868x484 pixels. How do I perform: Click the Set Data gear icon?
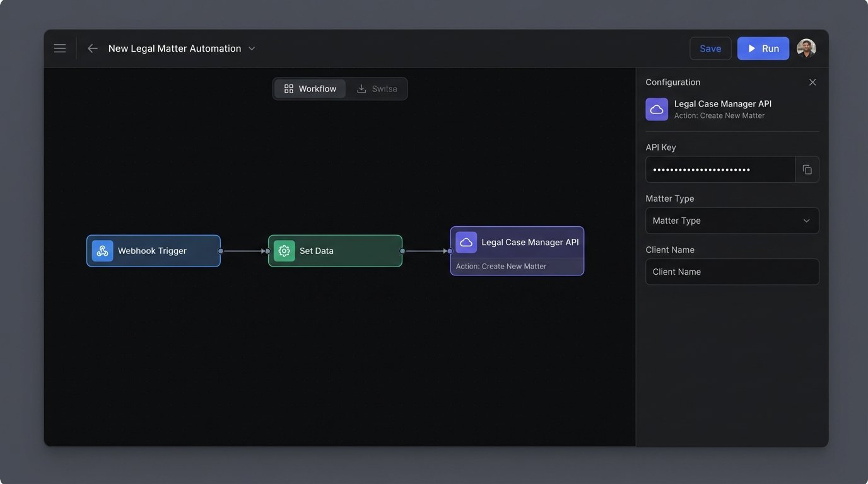(284, 251)
